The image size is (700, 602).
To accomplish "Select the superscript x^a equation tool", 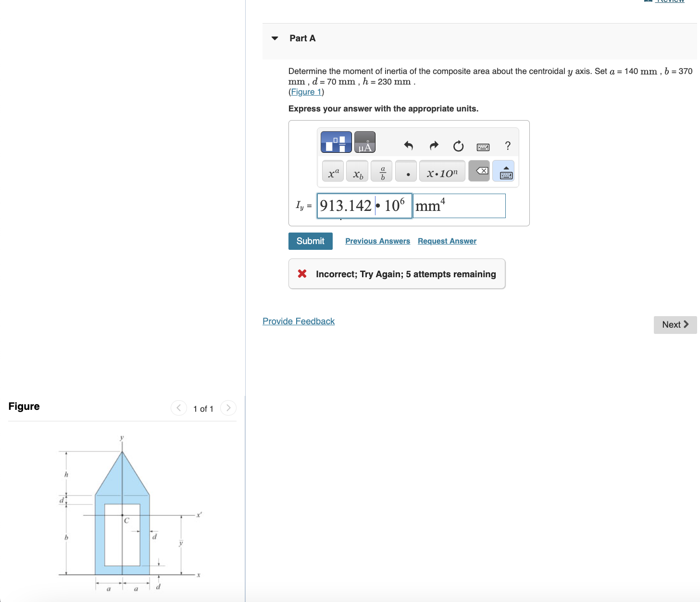I will 332,171.
